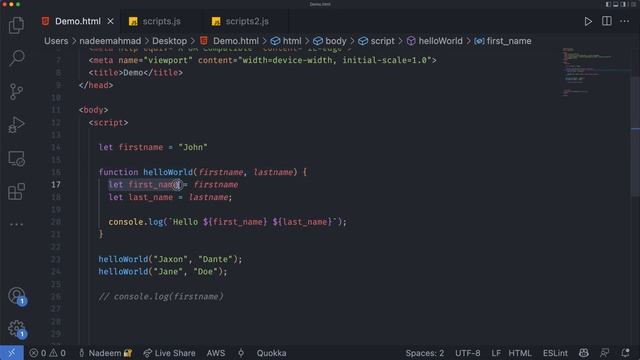Image resolution: width=640 pixels, height=360 pixels.
Task: Click line number 17 in gutter
Action: tap(56, 184)
